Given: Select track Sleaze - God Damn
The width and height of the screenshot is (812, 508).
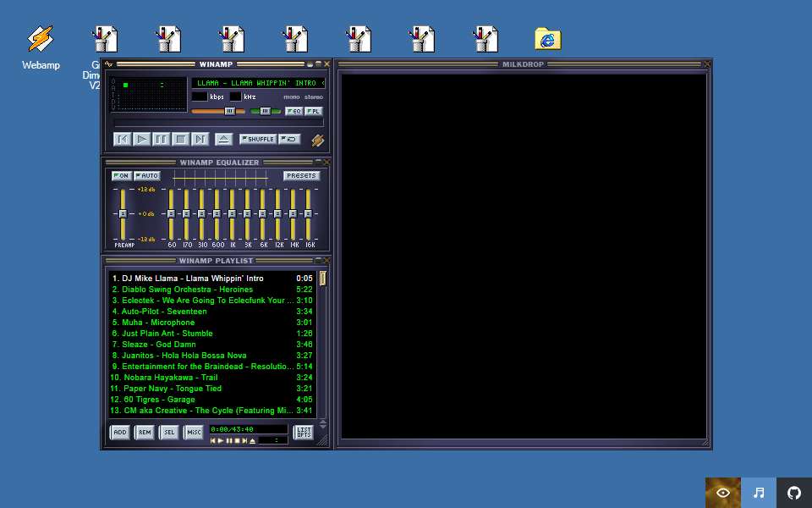Looking at the screenshot, I should [x=212, y=345].
